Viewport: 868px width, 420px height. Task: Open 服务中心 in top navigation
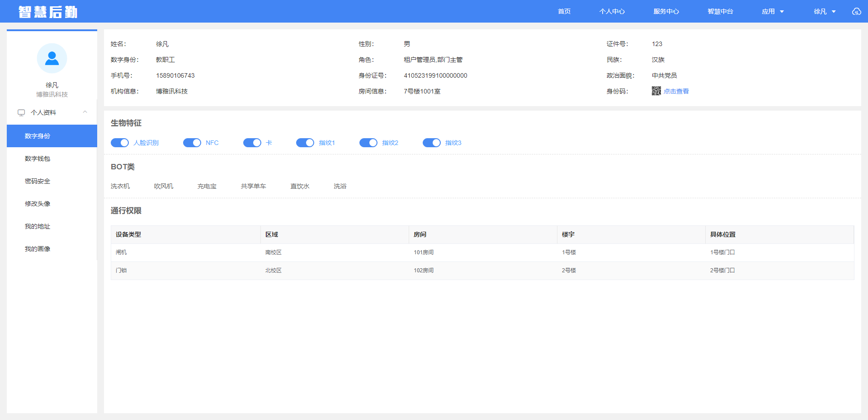click(666, 11)
